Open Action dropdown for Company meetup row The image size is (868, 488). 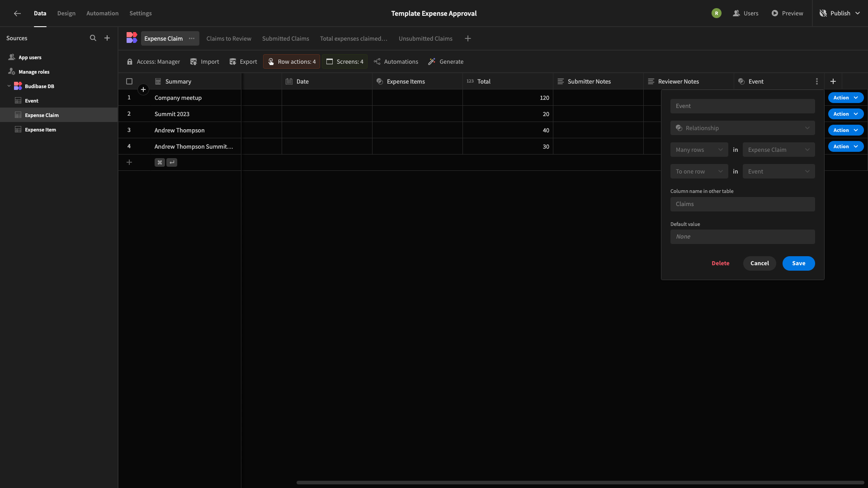(845, 98)
